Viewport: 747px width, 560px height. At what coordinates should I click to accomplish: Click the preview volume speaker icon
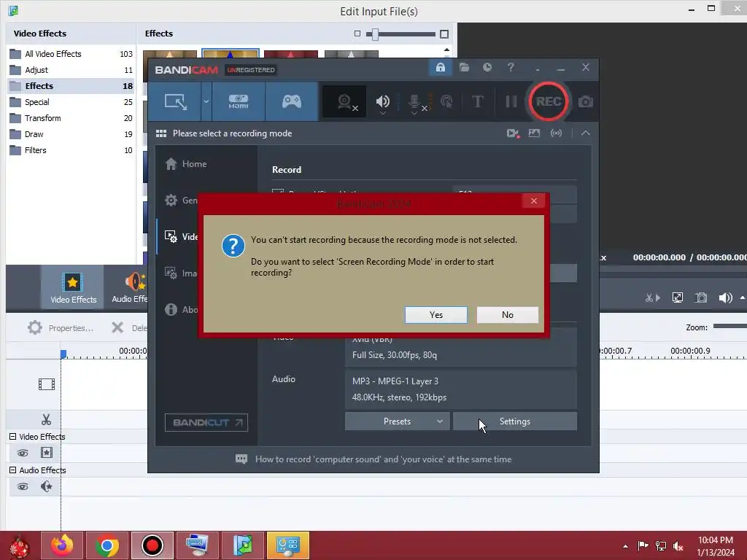(725, 298)
